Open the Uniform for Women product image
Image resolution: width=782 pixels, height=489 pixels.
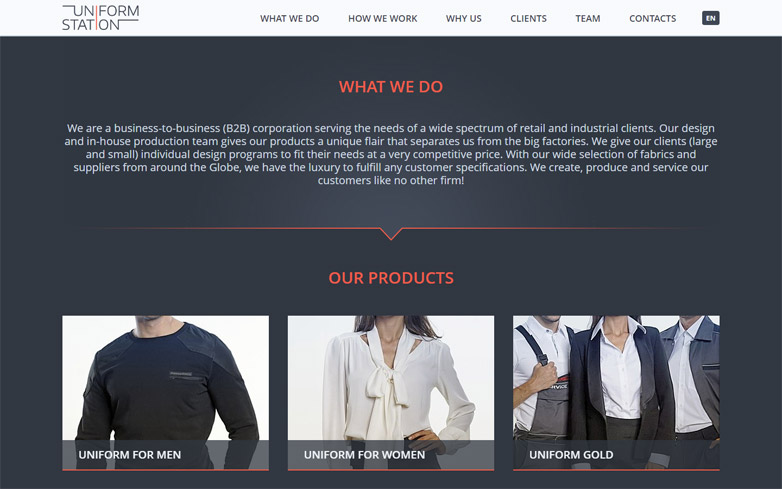pos(391,377)
